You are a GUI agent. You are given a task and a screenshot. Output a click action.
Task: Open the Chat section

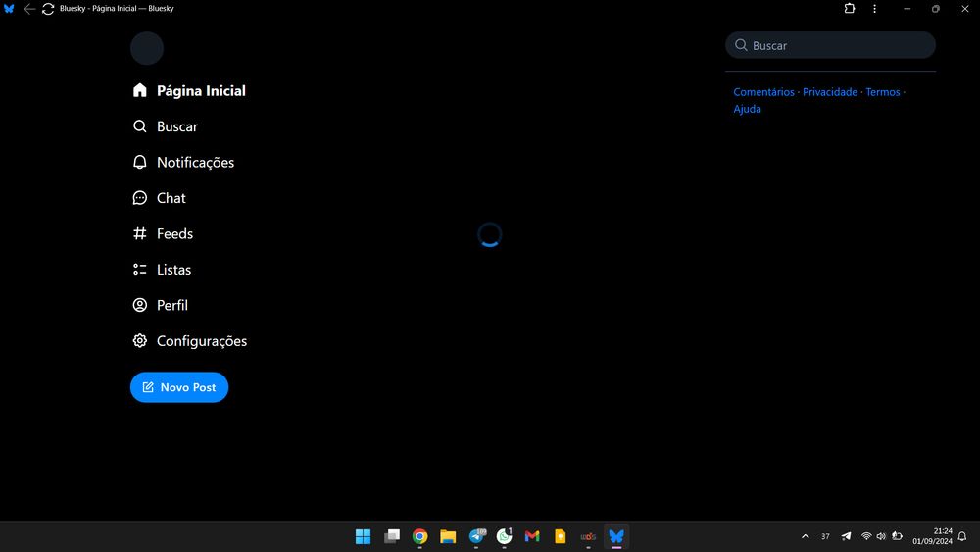point(160,197)
